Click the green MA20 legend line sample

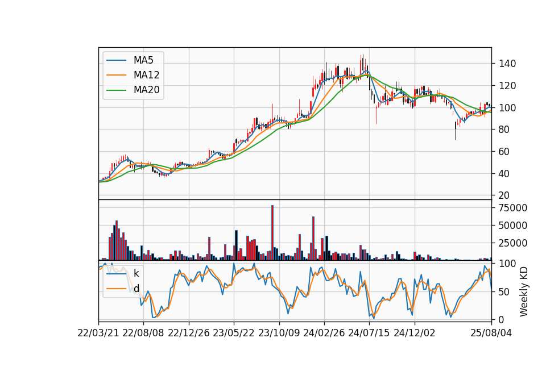tap(116, 90)
